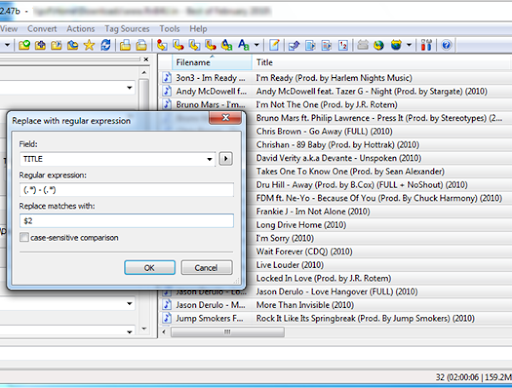Click the Actions 'A' toolbar icon
The height and width of the screenshot is (388, 512).
pos(243,45)
